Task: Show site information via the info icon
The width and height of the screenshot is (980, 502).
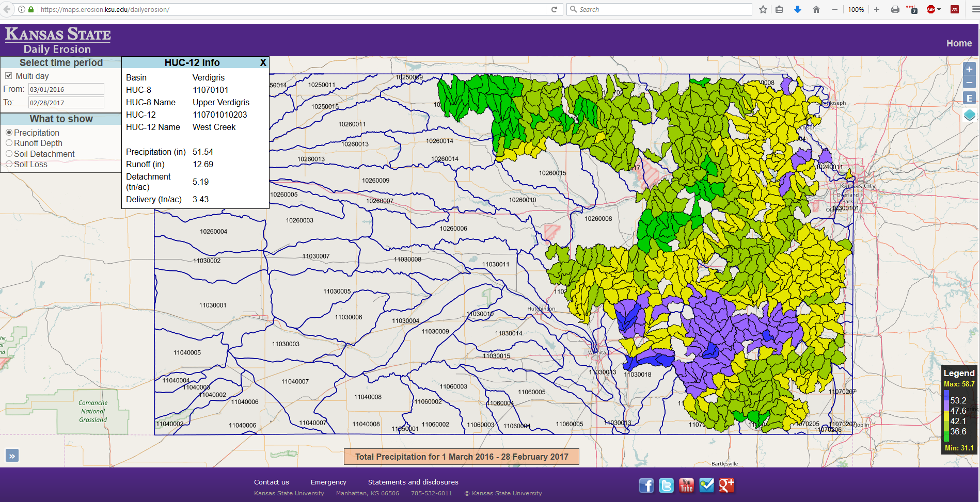Action: (x=22, y=9)
